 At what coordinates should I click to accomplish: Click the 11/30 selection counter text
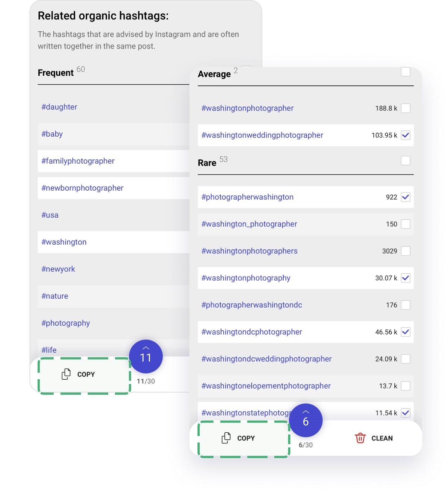click(x=146, y=381)
